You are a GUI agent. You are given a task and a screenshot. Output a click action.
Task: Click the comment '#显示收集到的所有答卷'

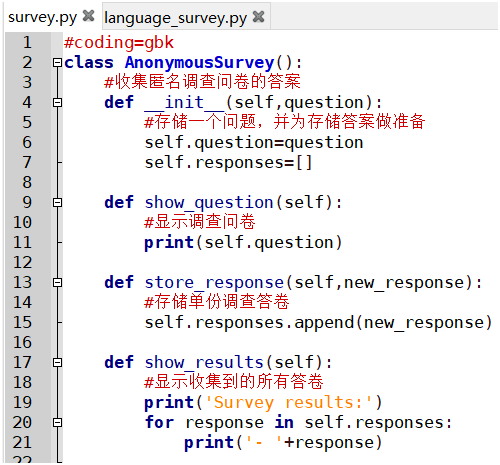234,382
